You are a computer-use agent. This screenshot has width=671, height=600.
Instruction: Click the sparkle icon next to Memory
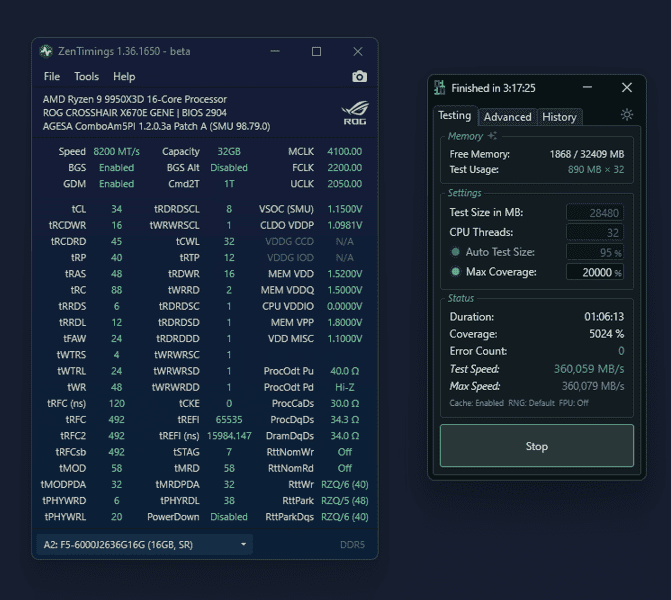[493, 136]
